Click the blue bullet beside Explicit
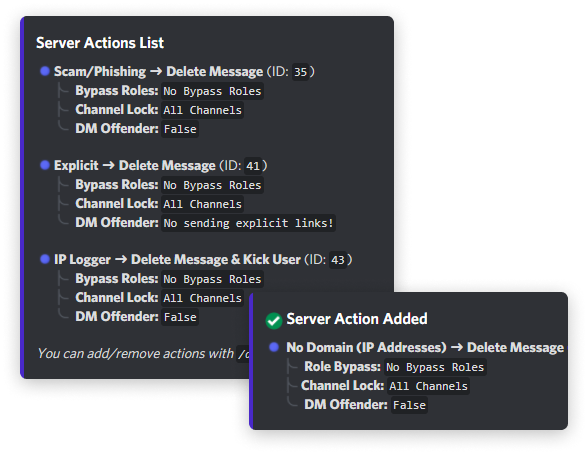588x454 pixels. click(x=45, y=165)
